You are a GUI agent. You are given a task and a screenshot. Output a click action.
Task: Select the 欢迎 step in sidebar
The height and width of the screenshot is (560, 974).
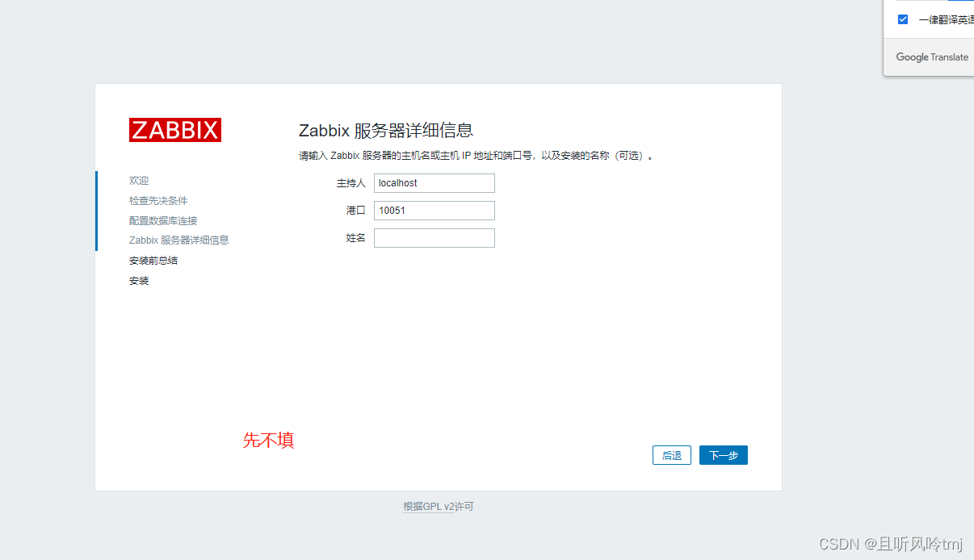click(139, 181)
